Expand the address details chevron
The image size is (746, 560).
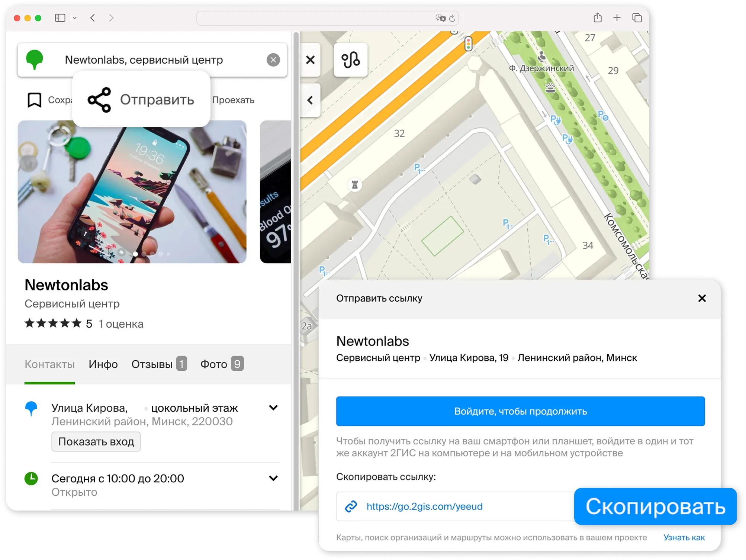[x=273, y=408]
